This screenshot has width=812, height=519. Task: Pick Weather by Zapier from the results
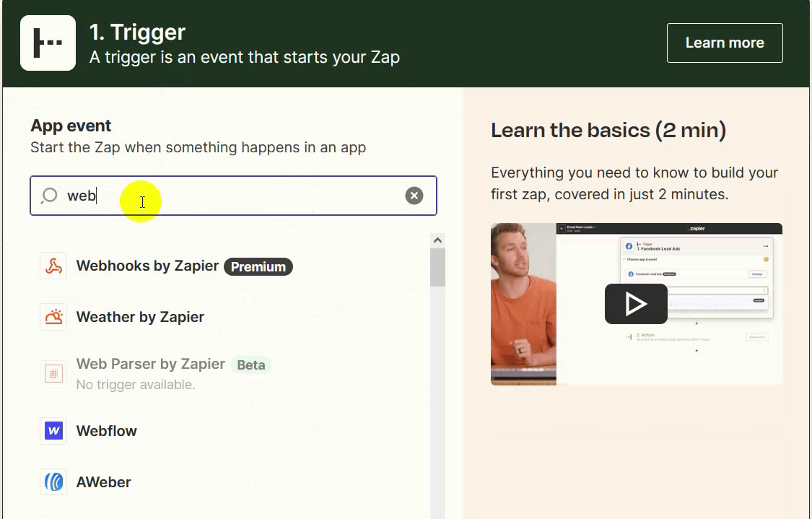[x=140, y=317]
